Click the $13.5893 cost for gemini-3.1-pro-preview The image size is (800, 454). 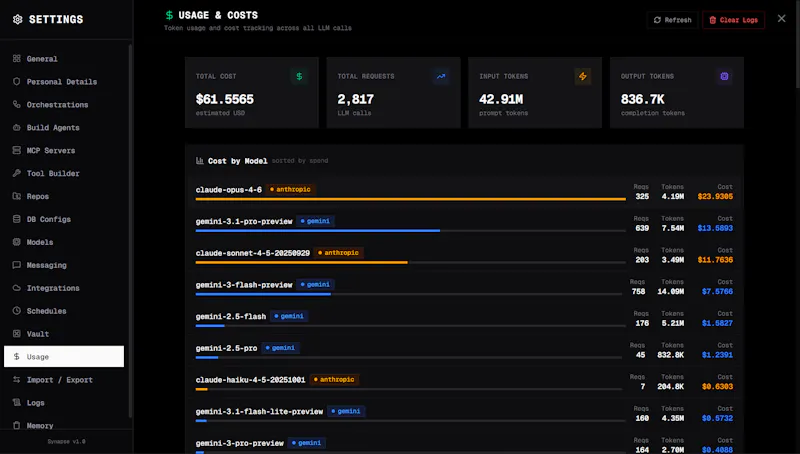coord(715,228)
